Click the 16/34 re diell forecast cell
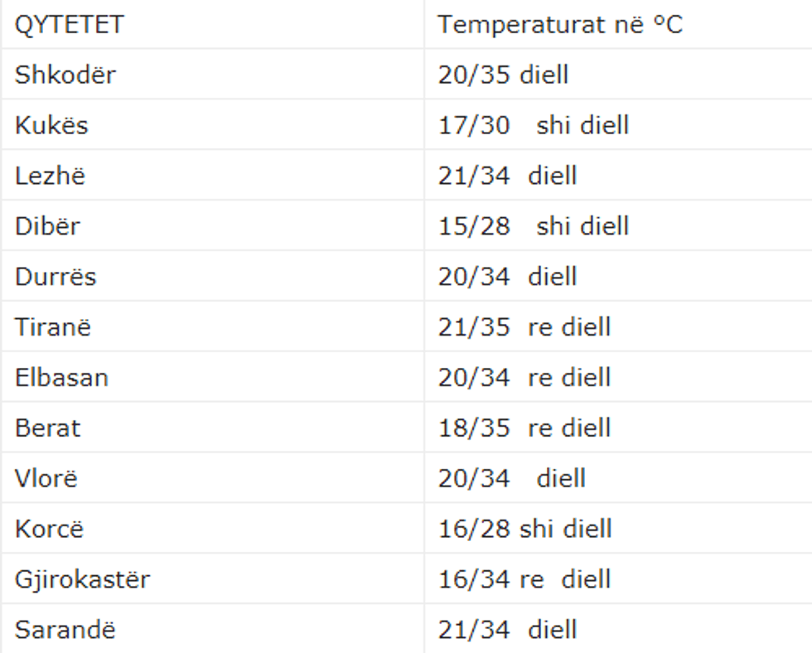 [x=524, y=580]
